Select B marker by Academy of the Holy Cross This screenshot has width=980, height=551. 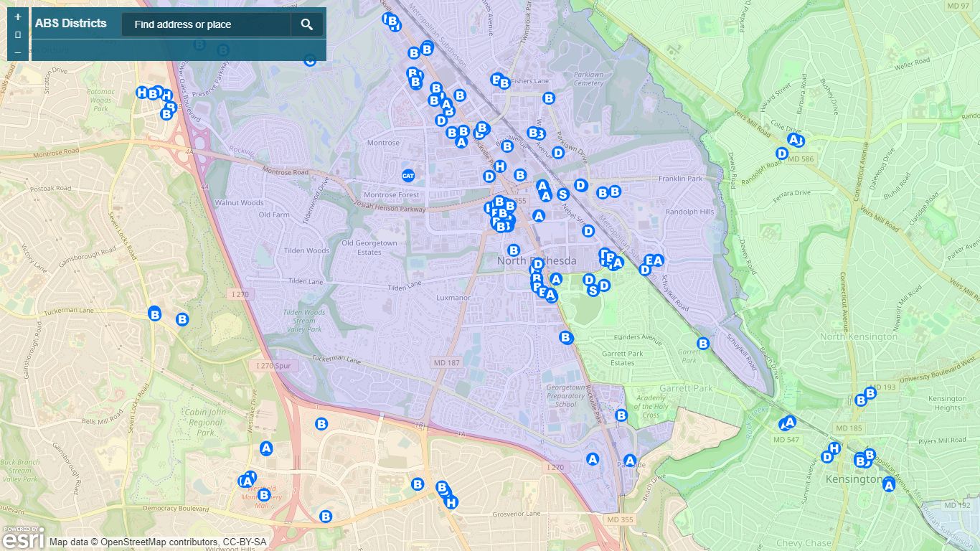621,415
